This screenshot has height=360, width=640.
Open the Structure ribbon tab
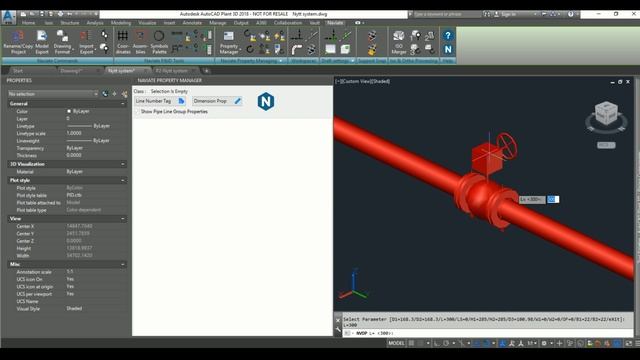click(70, 23)
